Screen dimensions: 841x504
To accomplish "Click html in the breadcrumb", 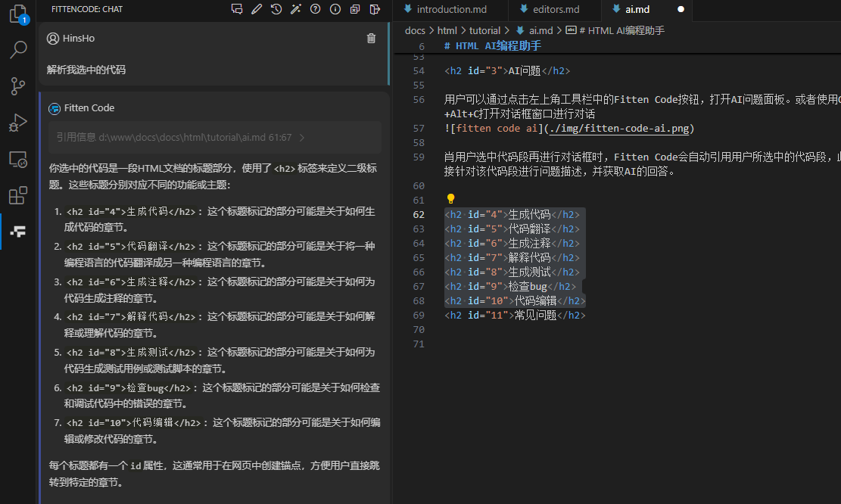I will coord(447,30).
